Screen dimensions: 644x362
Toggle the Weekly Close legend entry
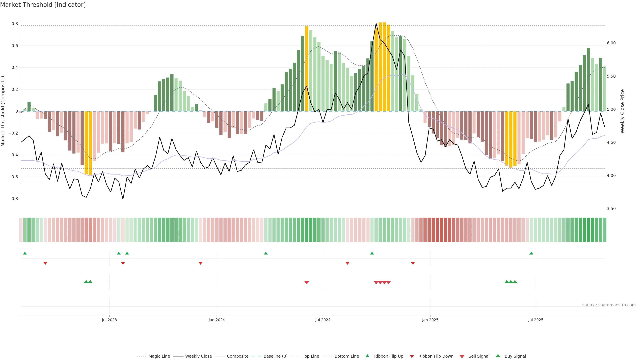click(198, 356)
